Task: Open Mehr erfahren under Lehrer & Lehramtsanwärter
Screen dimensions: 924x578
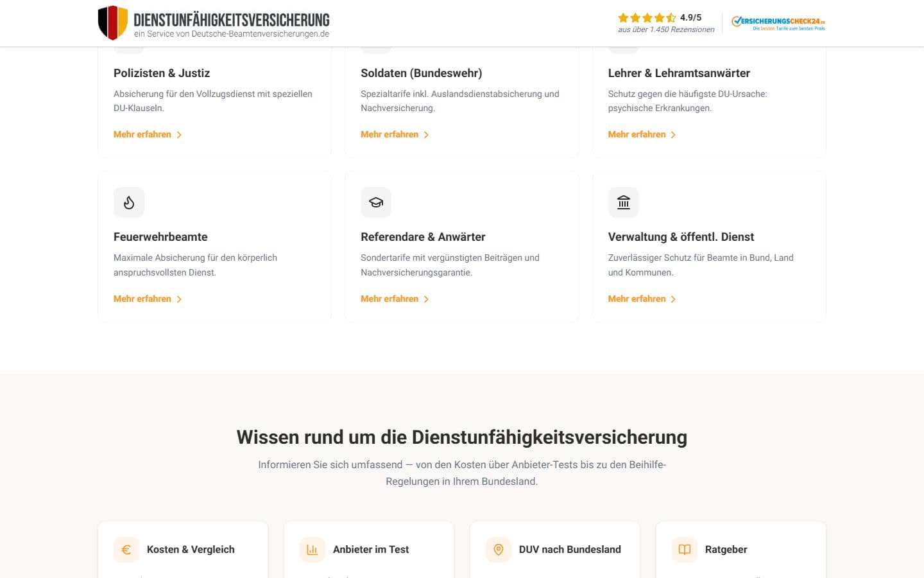Action: 642,134
